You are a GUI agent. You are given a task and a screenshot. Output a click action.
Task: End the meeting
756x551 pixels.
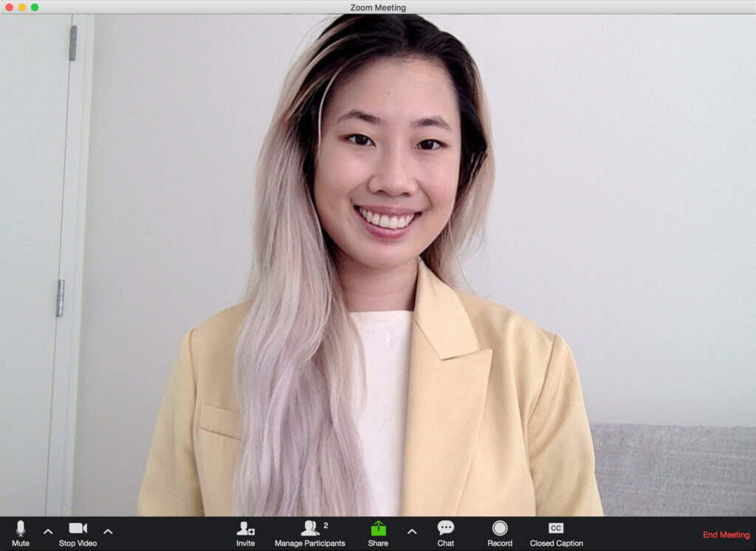724,535
